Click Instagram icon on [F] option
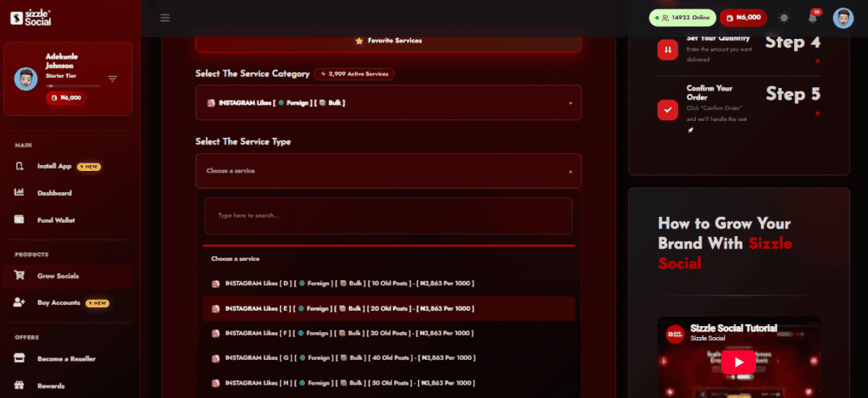Viewport: 868px width, 398px height. (216, 334)
